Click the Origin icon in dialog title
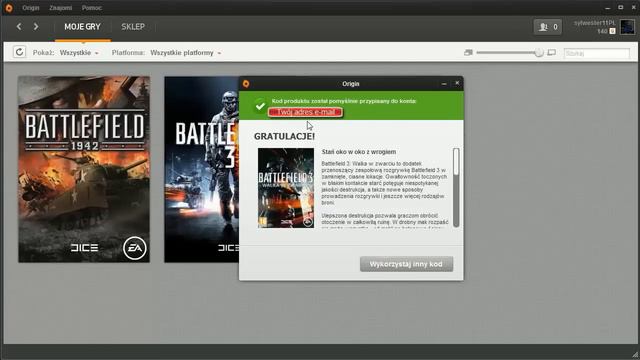The height and width of the screenshot is (360, 640). (x=246, y=84)
